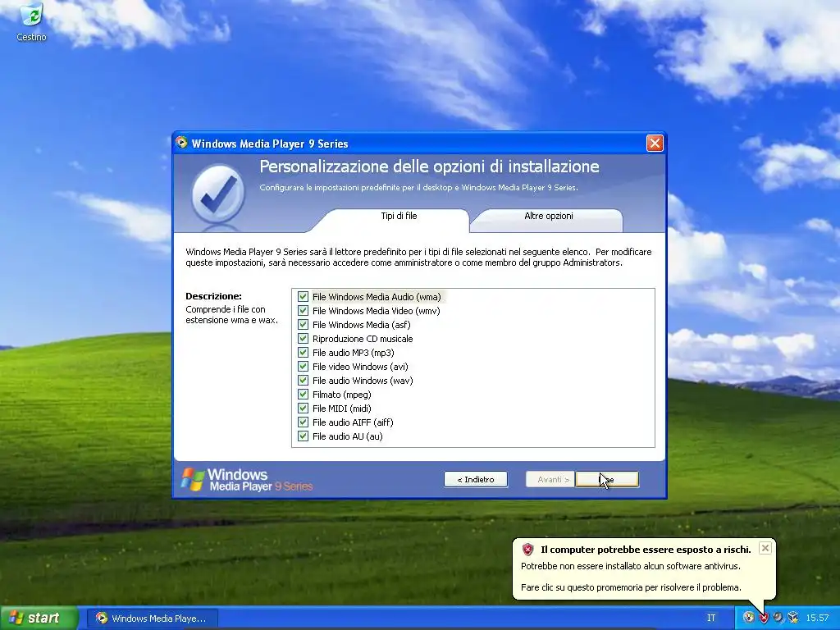Disable File audio Windows (wav) association
Screen dimensions: 840x630
pyautogui.click(x=304, y=381)
